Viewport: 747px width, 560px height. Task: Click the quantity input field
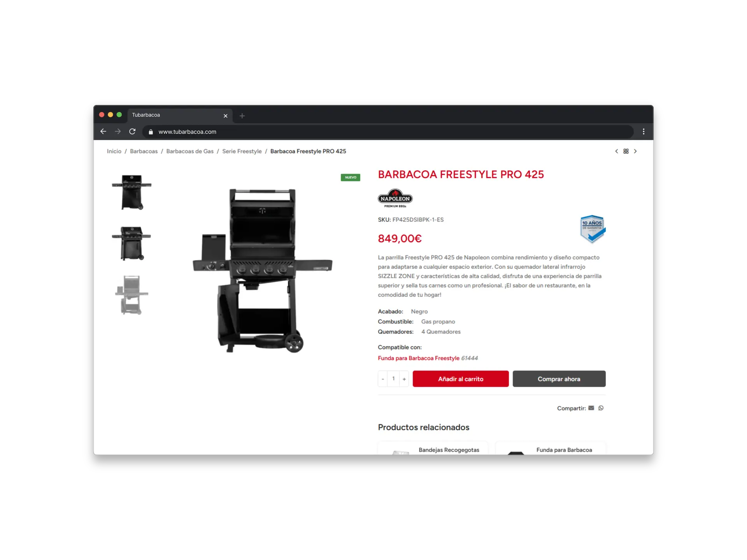(393, 379)
